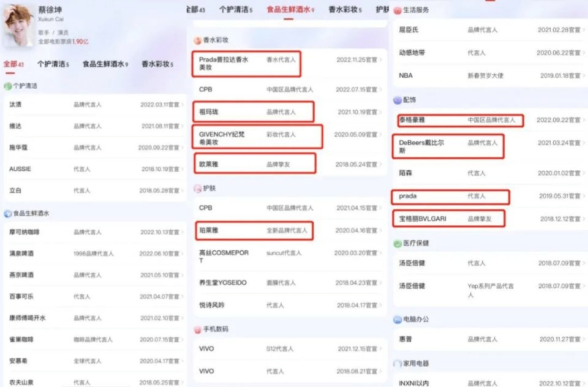Click the 护肤 section header icon
The image size is (588, 387).
197,188
